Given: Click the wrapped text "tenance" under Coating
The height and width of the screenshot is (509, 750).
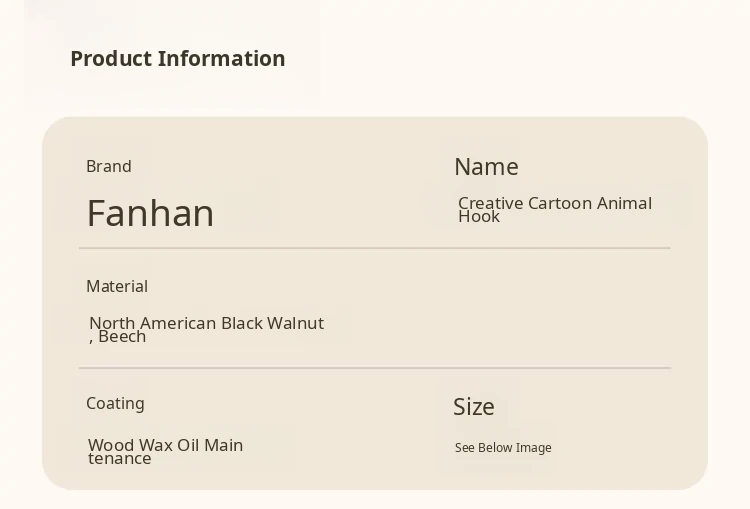Looking at the screenshot, I should tap(120, 459).
